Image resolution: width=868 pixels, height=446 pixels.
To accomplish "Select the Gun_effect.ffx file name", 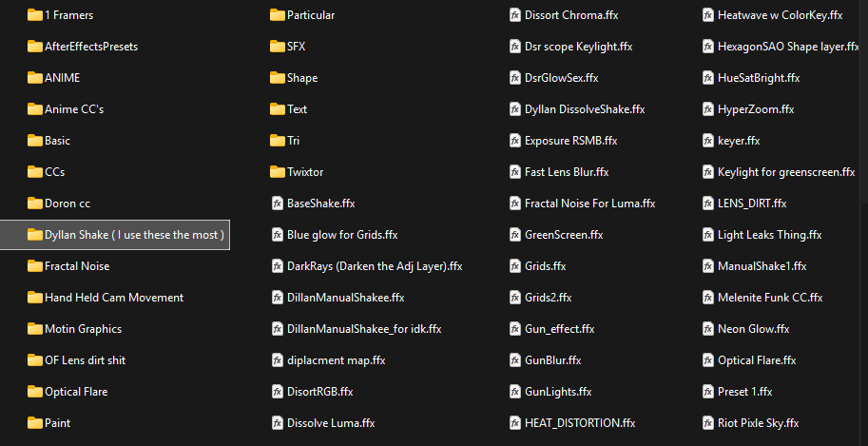I will [560, 329].
